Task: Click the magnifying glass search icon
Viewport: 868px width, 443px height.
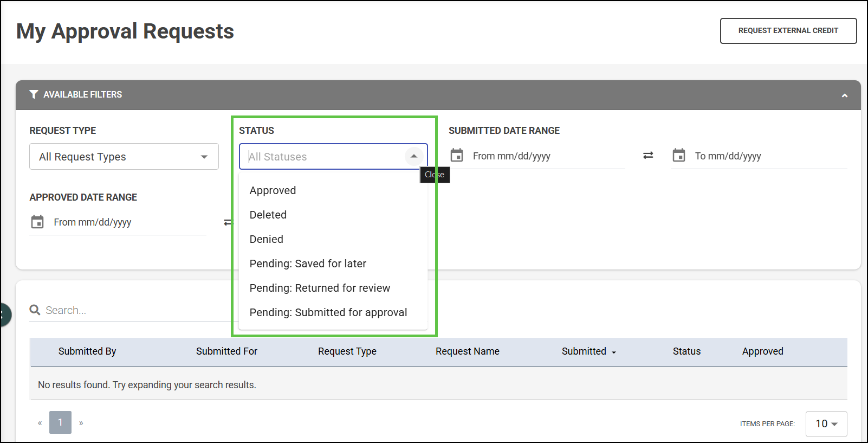Action: (x=35, y=310)
